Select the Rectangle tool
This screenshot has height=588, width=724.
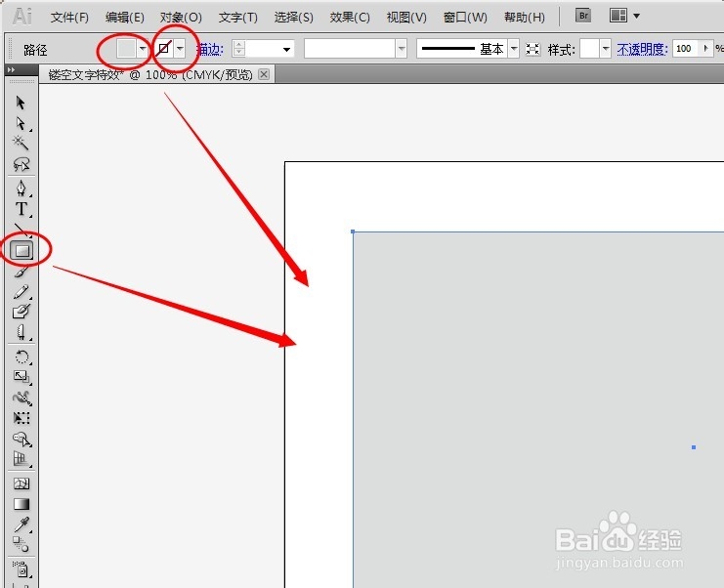click(x=21, y=251)
